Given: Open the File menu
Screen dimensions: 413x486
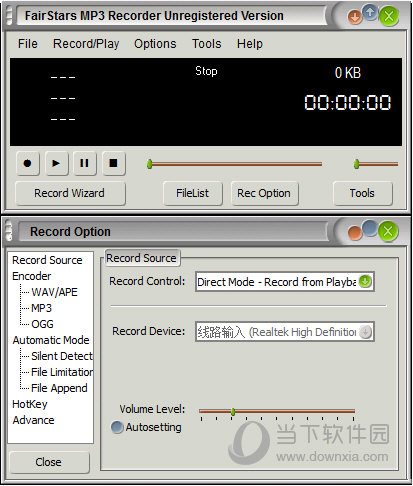Looking at the screenshot, I should click(x=28, y=44).
